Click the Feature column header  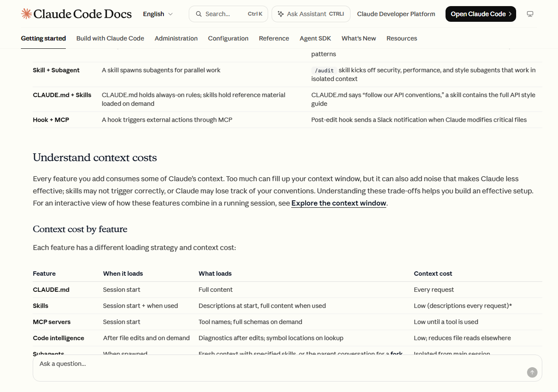pyautogui.click(x=44, y=274)
